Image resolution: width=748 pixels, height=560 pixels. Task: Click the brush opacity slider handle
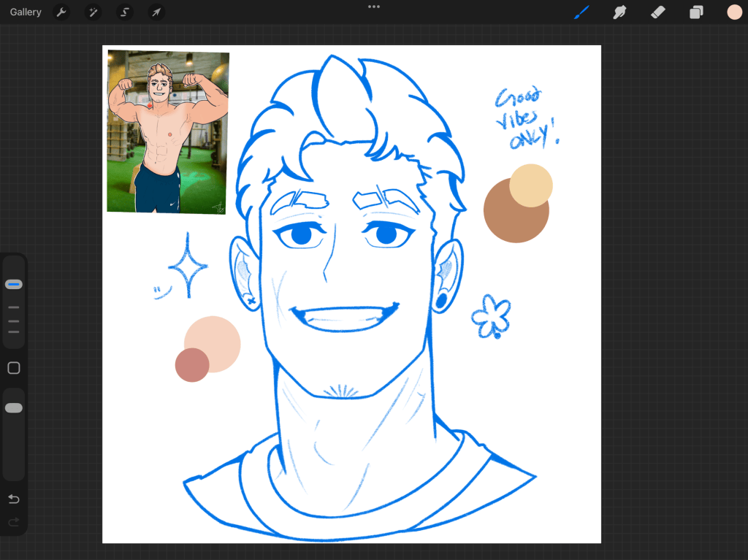point(14,408)
